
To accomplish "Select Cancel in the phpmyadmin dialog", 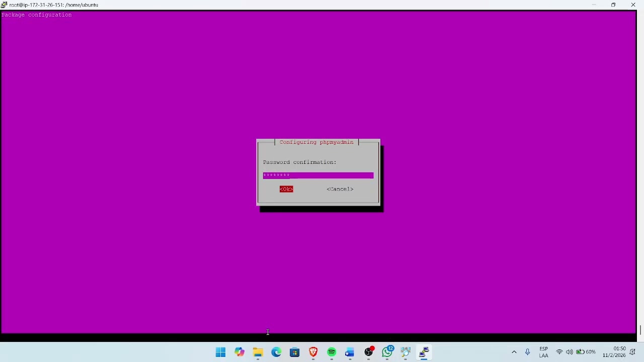I will [340, 189].
